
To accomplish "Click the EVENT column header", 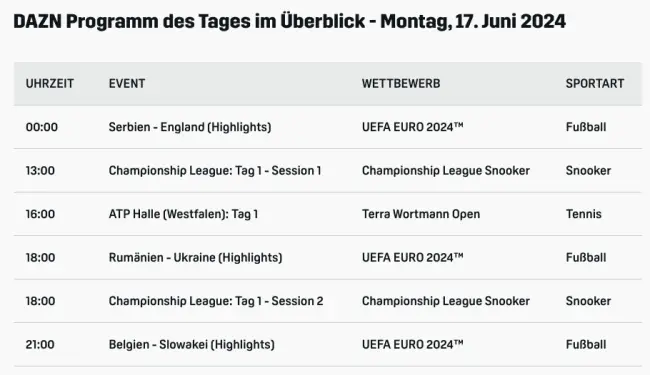I will pos(127,84).
